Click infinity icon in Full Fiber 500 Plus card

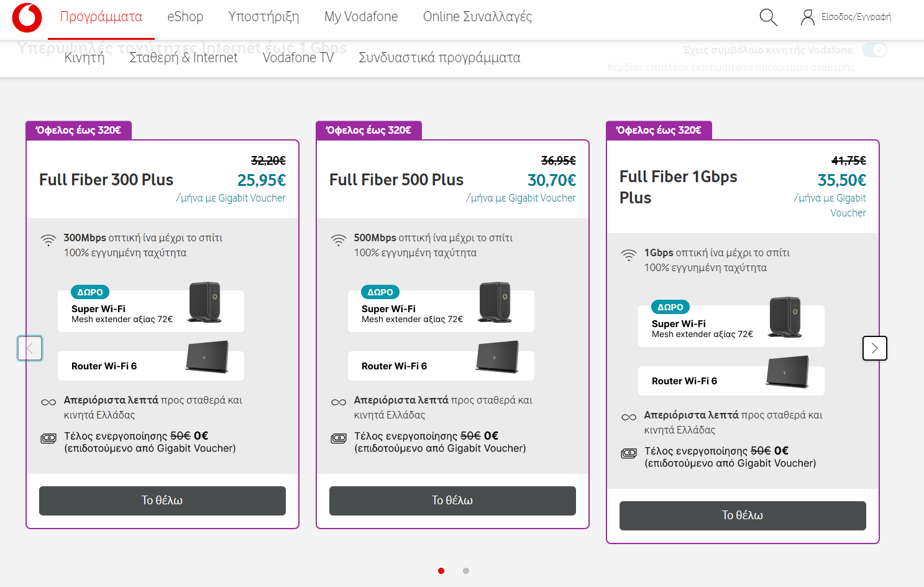point(339,402)
